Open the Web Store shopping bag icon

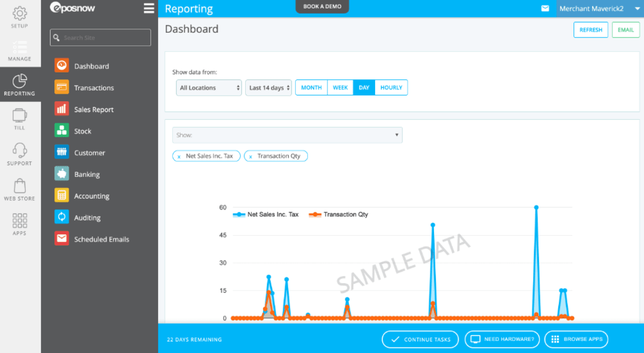tap(20, 185)
